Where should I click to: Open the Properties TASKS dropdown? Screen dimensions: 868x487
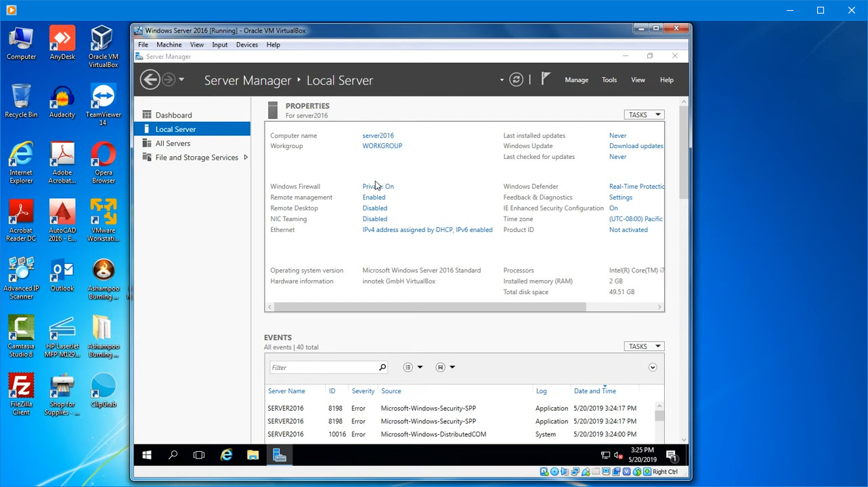point(643,115)
